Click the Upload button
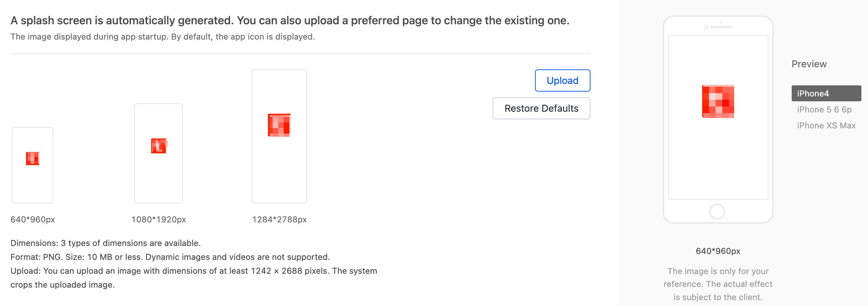The image size is (868, 306). [x=562, y=80]
